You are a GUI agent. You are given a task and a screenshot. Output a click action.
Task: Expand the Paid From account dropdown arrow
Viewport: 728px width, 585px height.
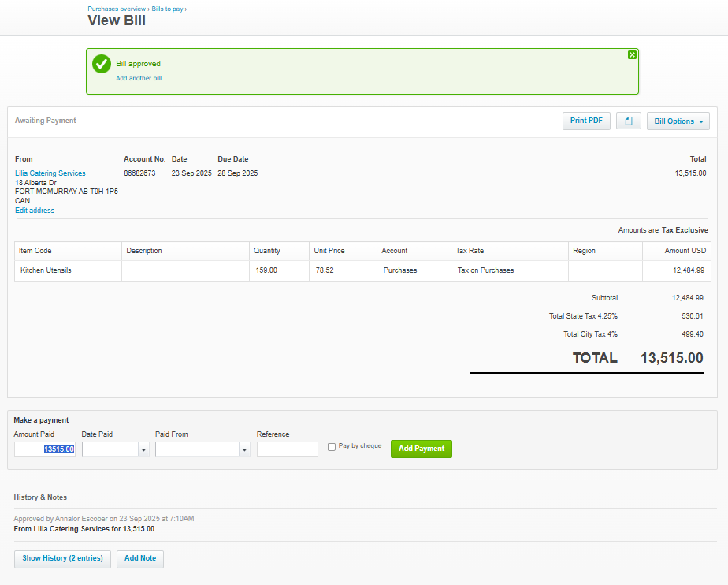pos(245,449)
